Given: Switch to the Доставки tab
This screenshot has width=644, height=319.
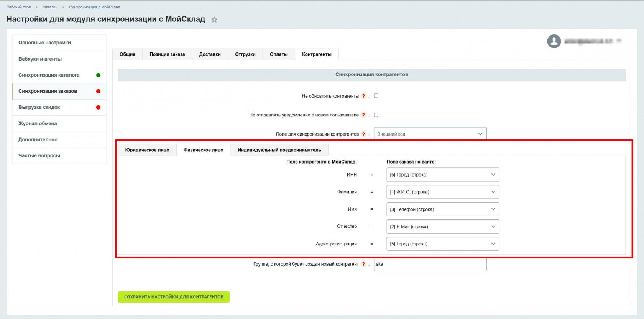Looking at the screenshot, I should [x=210, y=54].
